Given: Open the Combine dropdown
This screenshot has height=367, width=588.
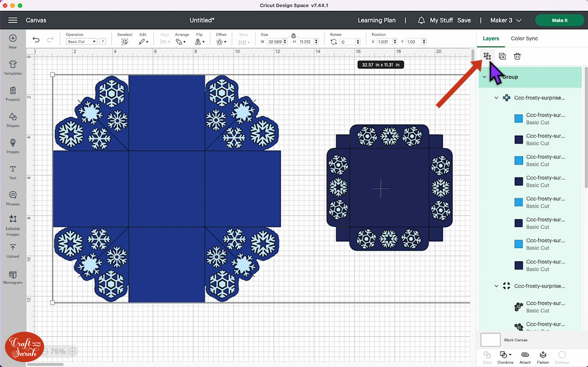Looking at the screenshot, I should point(505,357).
